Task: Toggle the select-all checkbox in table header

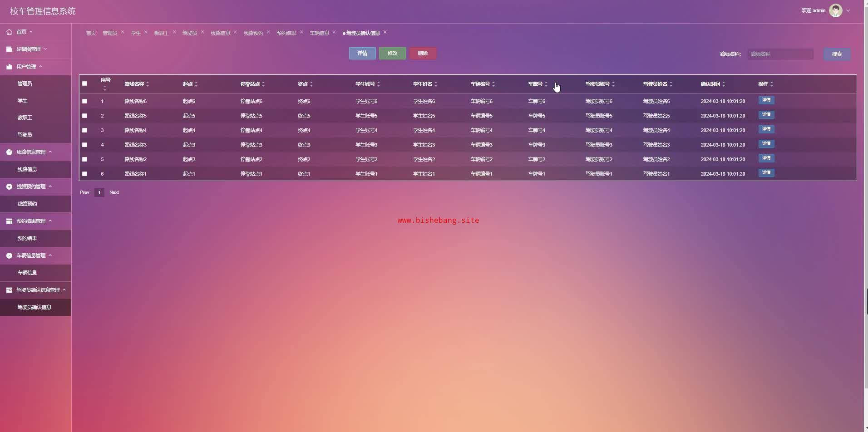Action: pos(84,83)
